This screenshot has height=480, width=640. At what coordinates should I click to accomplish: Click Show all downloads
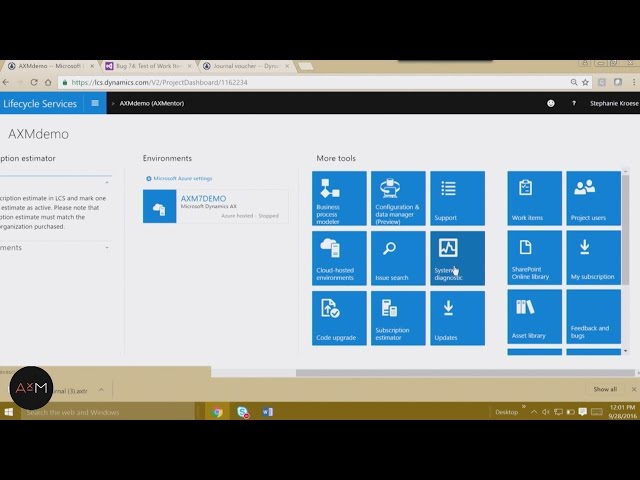605,389
